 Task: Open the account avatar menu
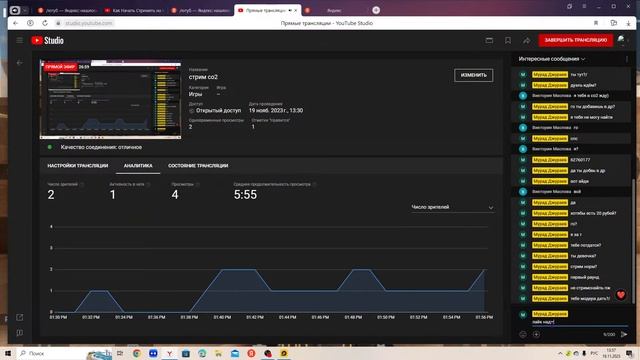pos(621,40)
